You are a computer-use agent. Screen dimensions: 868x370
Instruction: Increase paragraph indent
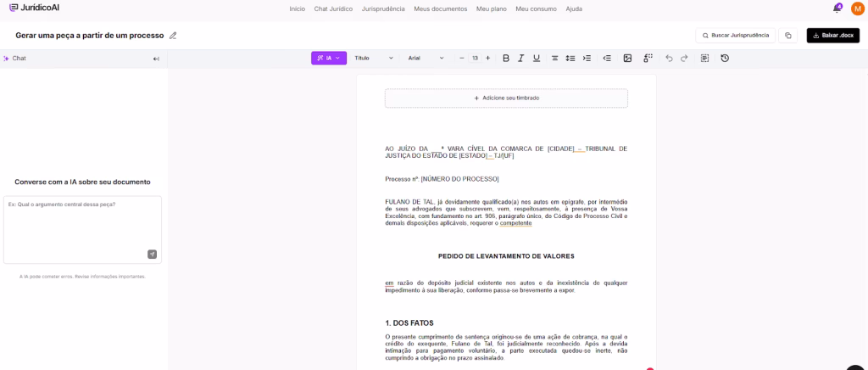tap(587, 58)
